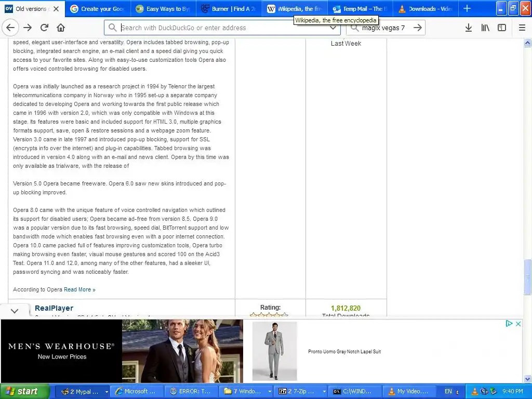Close the Old versions tab

(x=56, y=9)
